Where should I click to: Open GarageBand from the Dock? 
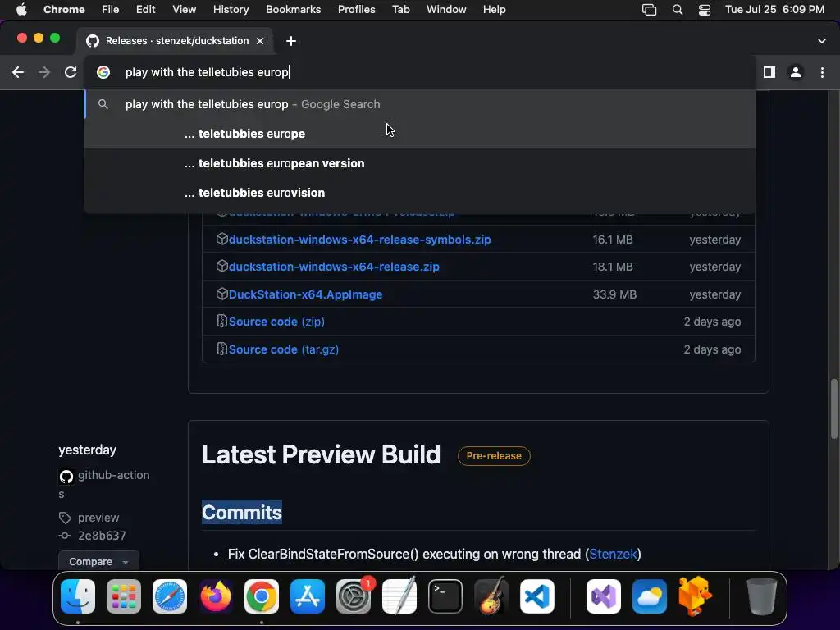pos(491,596)
